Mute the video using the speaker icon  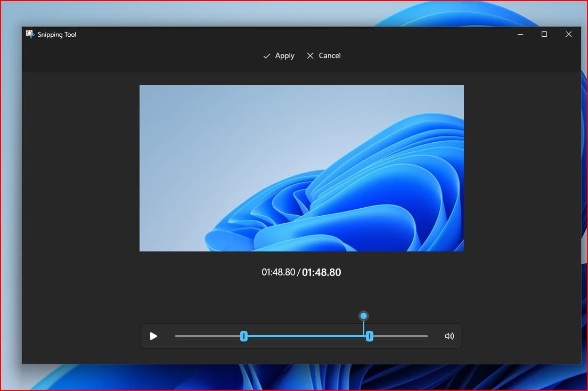point(449,336)
